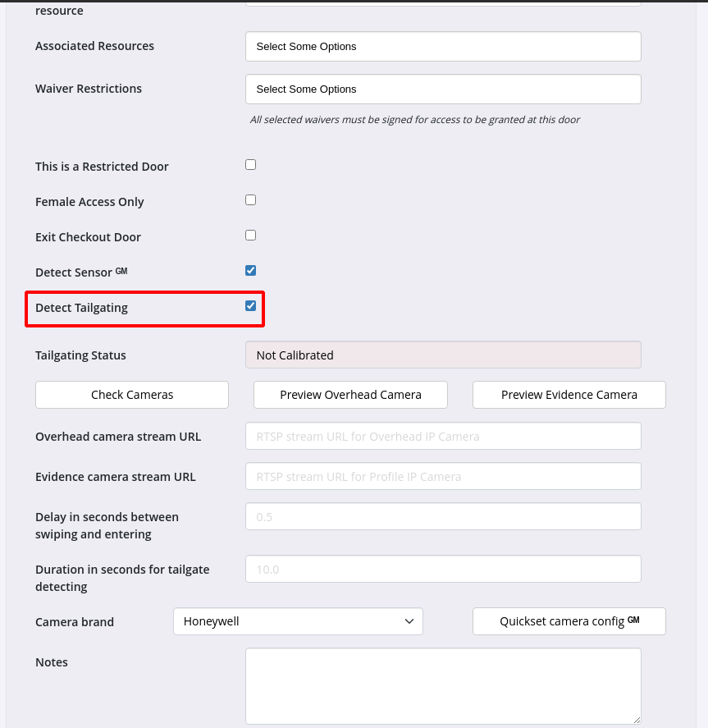Select the swipe-to-enter delay seconds input
708x728 pixels.
[443, 517]
